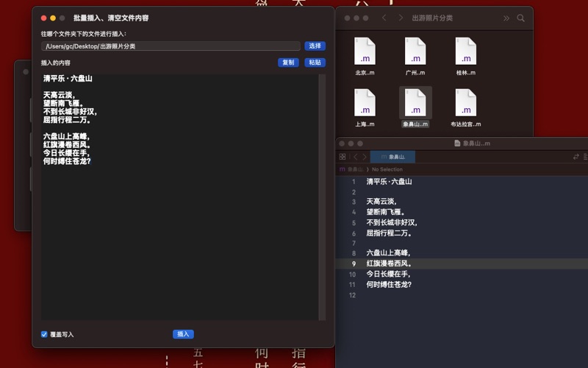Click the content text area scrollbar

point(322,197)
